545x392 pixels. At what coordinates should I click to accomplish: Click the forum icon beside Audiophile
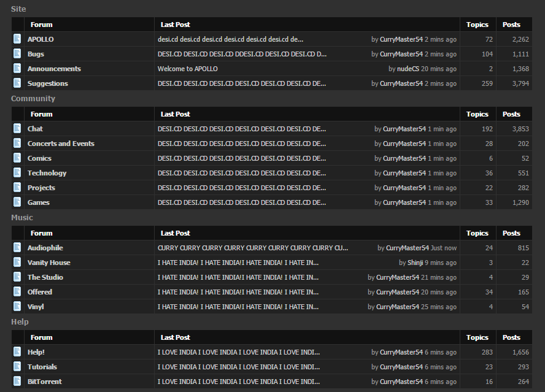click(x=17, y=247)
